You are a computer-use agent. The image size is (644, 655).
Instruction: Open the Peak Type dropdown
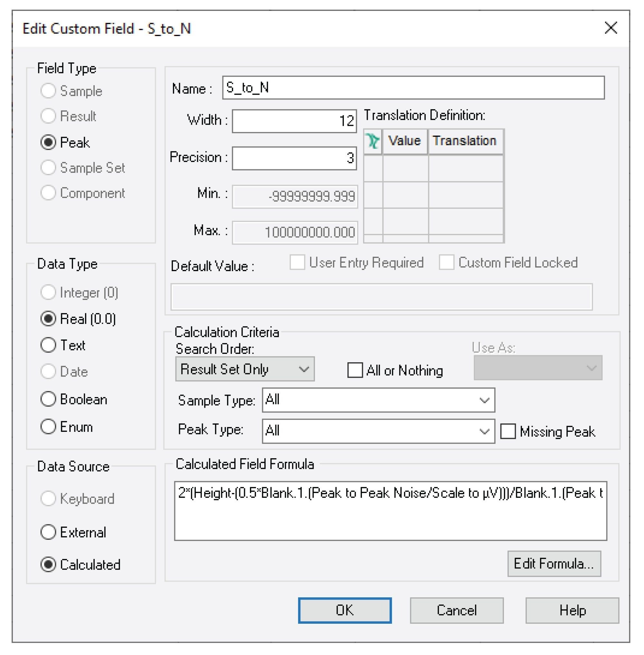[378, 431]
